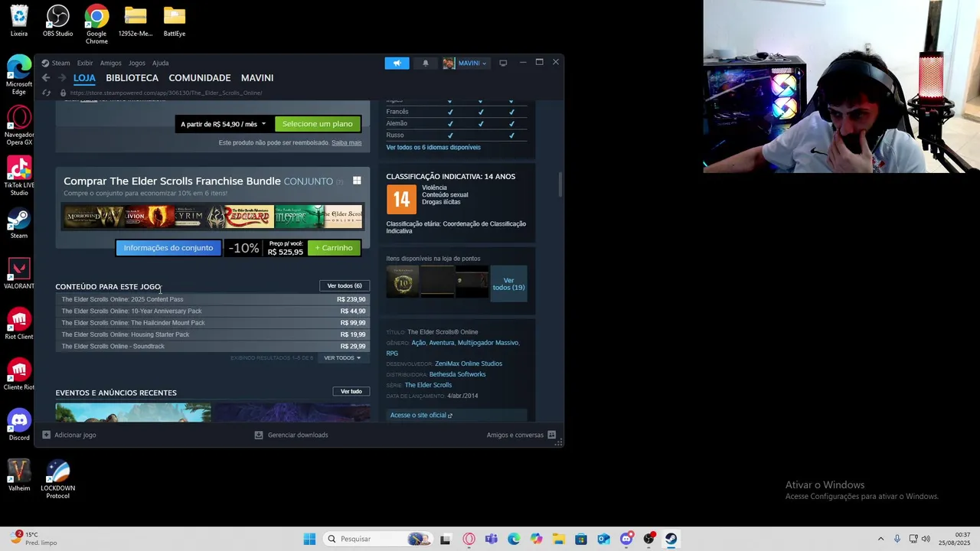Go forward using the Steam forward arrow
Screen dimensions: 980x551
[x=62, y=78]
